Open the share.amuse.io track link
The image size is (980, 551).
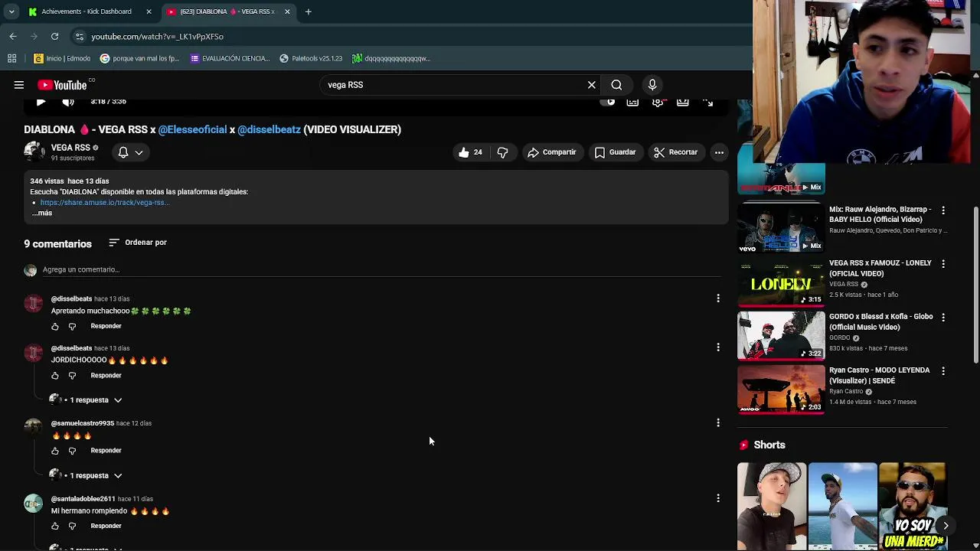click(x=105, y=203)
